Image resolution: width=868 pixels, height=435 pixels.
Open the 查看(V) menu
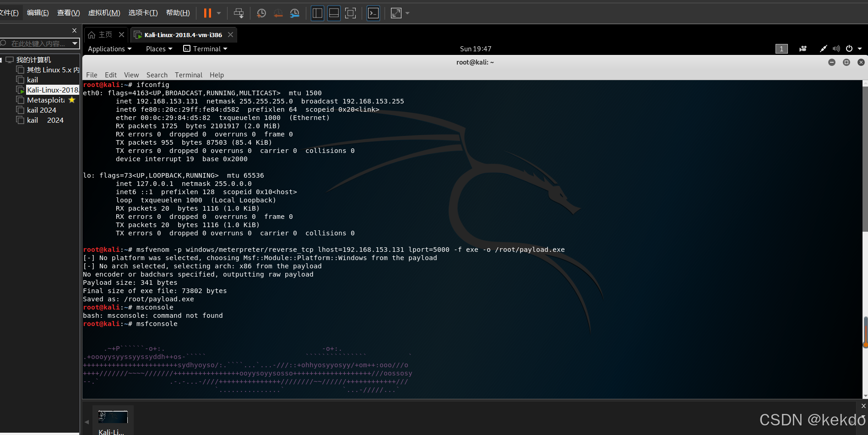coord(68,13)
